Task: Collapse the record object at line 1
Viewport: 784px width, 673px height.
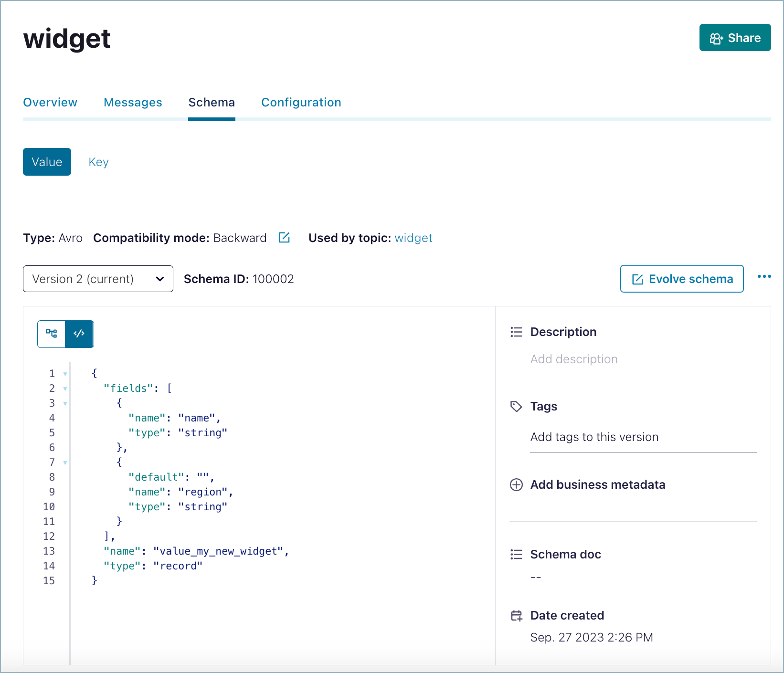Action: [65, 374]
